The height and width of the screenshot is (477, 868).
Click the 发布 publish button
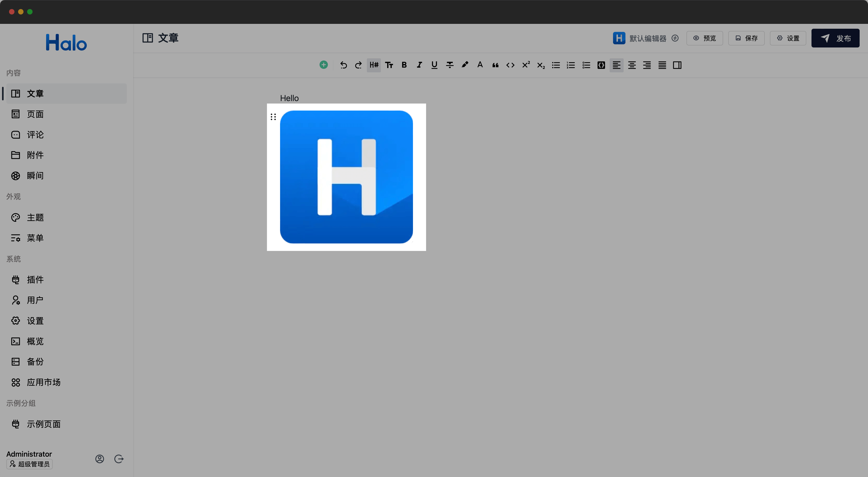(835, 38)
